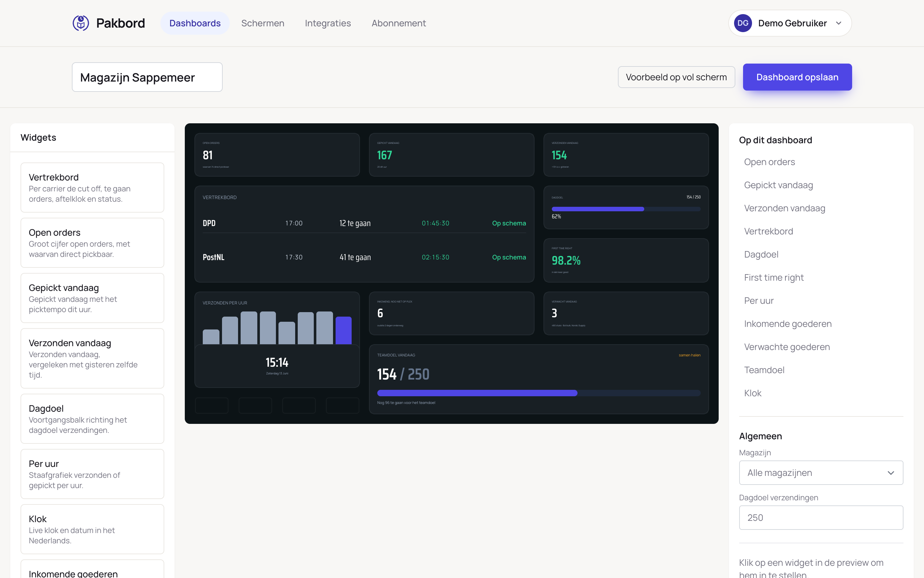924x578 pixels.
Task: Click the dagdoel 62% progress bar
Action: tap(626, 209)
